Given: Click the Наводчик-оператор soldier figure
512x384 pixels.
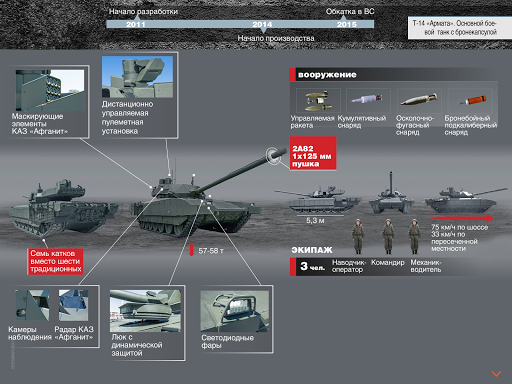Looking at the screenshot, I should [x=358, y=237].
